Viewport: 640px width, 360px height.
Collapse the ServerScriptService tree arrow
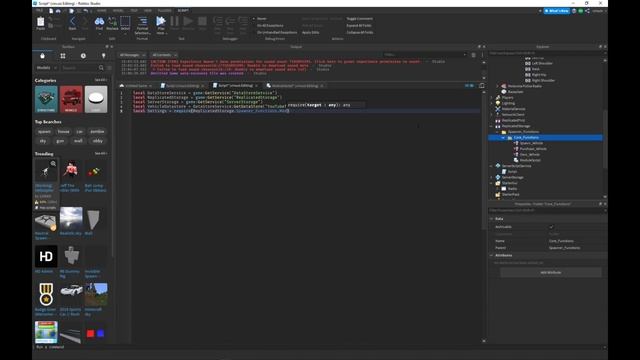click(x=491, y=166)
